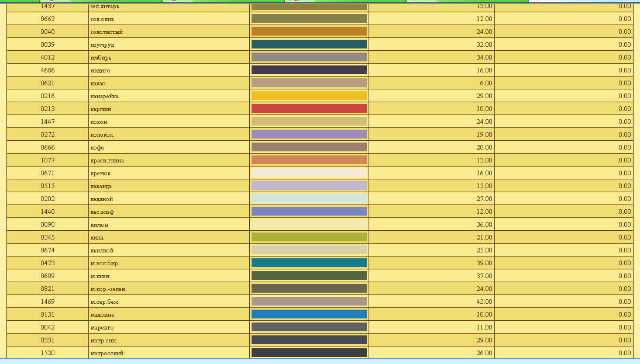Select the code cell 0674
The height and width of the screenshot is (364, 640).
click(48, 250)
